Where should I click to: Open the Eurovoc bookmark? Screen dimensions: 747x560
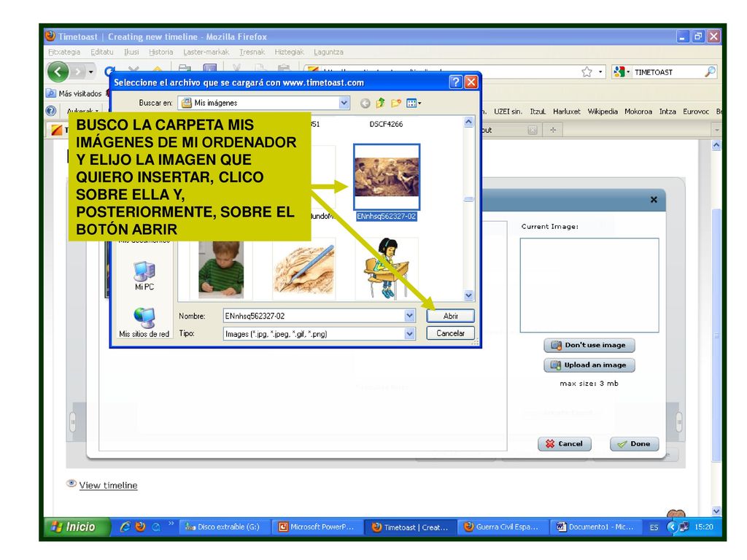tap(696, 112)
